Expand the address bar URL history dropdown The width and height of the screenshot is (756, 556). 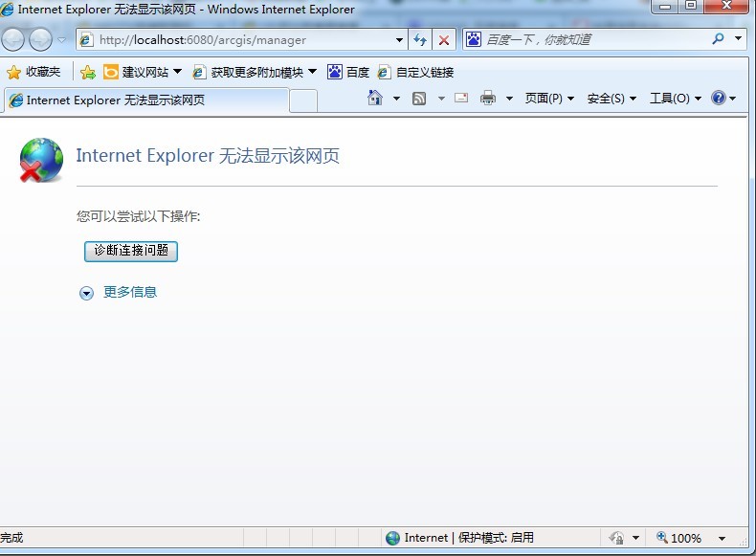(x=399, y=40)
